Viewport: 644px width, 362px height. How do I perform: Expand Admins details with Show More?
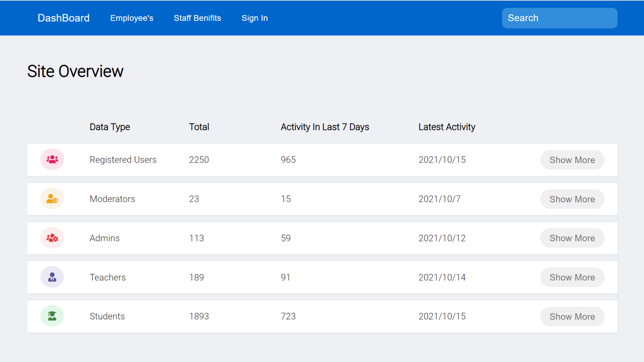pyautogui.click(x=572, y=238)
